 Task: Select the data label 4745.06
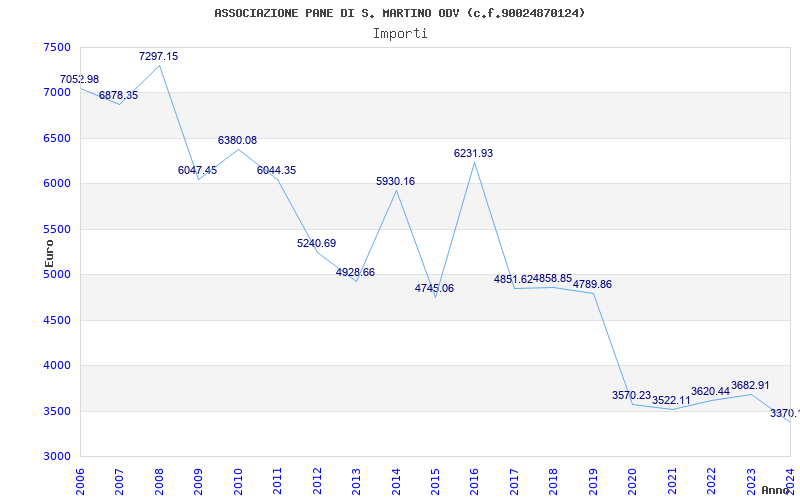pos(434,288)
